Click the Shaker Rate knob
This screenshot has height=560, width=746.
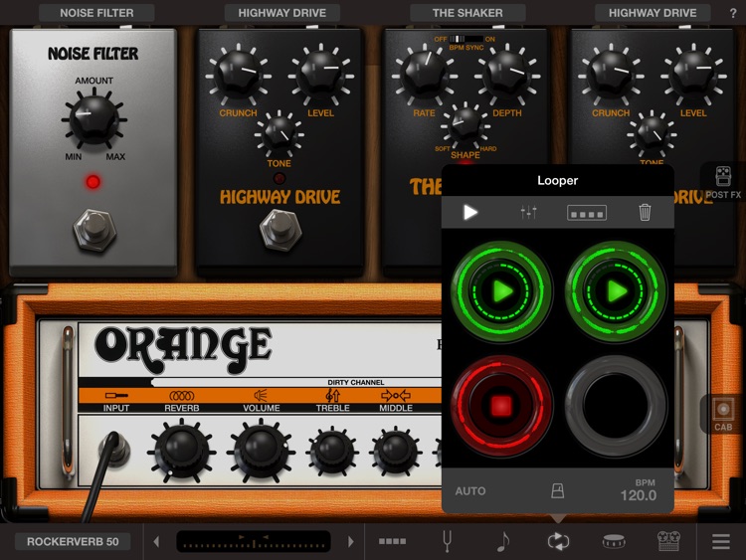(425, 76)
